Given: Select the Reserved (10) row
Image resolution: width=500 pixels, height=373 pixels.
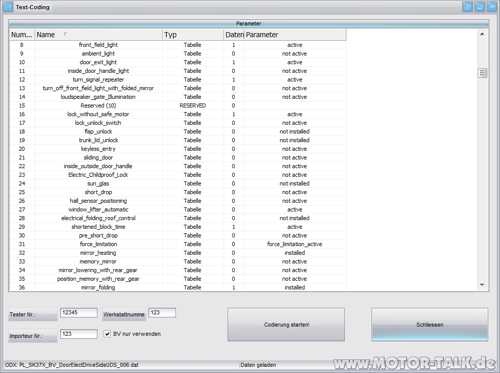Looking at the screenshot, I should coord(178,105).
